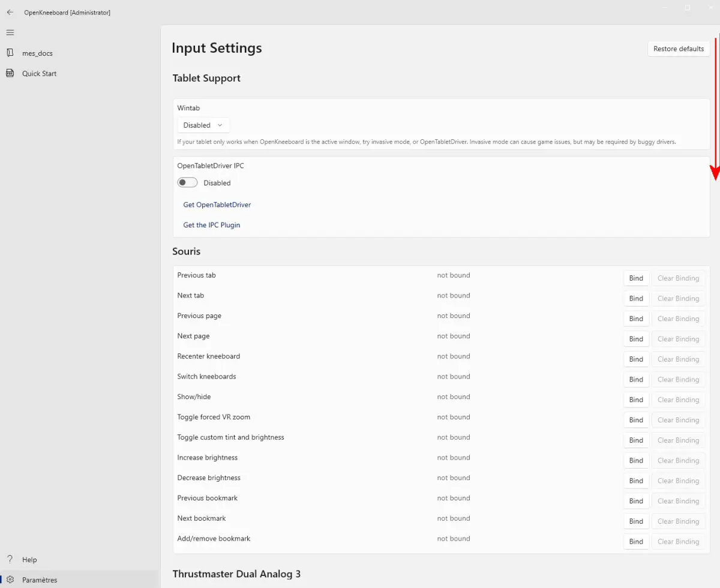This screenshot has width=720, height=588.
Task: Click Restore defaults button
Action: (x=679, y=49)
